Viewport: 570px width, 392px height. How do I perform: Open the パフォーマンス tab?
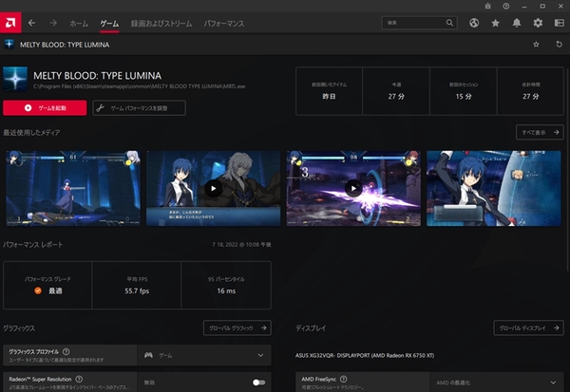tap(224, 24)
